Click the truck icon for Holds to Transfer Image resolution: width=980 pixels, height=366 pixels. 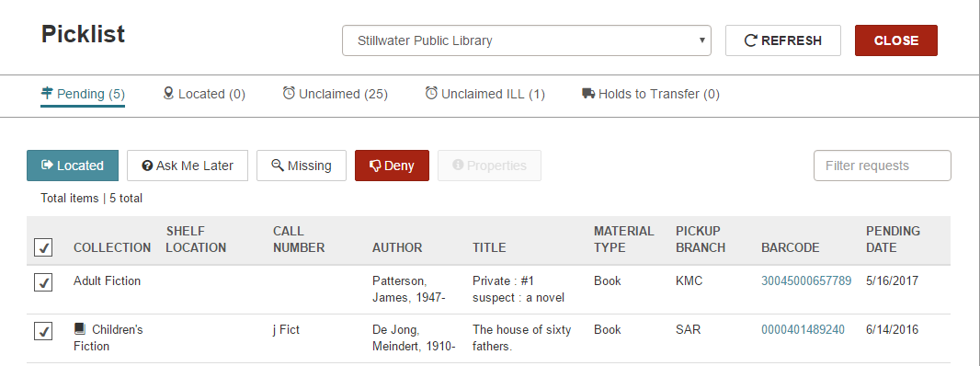(x=588, y=93)
